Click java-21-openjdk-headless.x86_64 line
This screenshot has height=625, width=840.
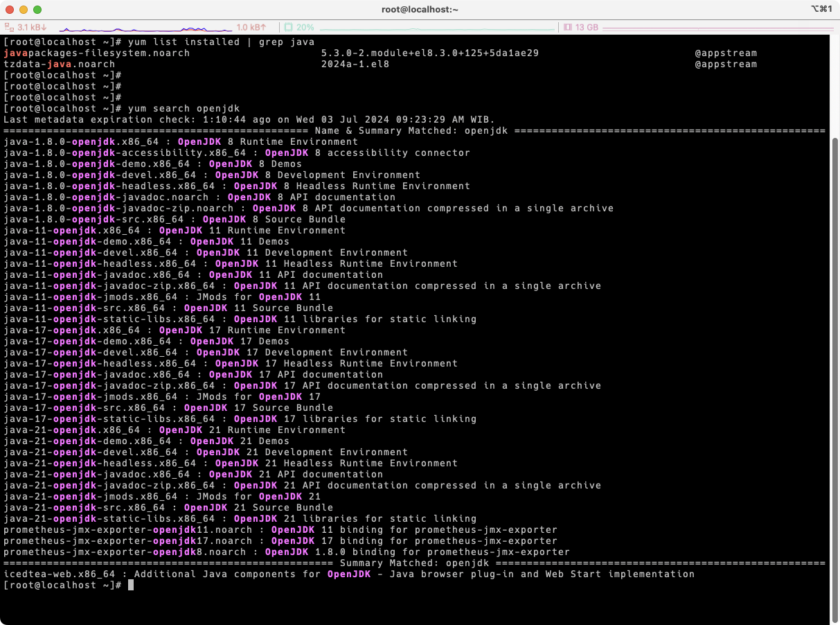click(x=230, y=463)
